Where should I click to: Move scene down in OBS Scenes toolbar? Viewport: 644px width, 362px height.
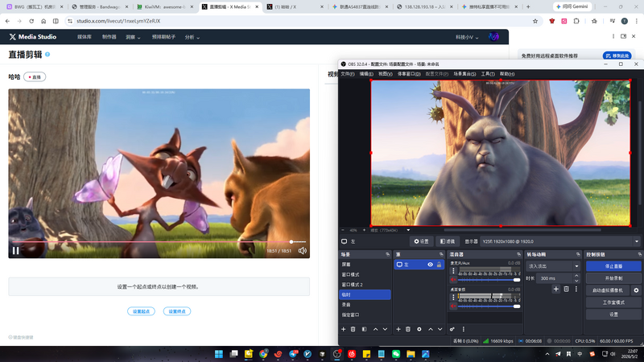[386, 329]
